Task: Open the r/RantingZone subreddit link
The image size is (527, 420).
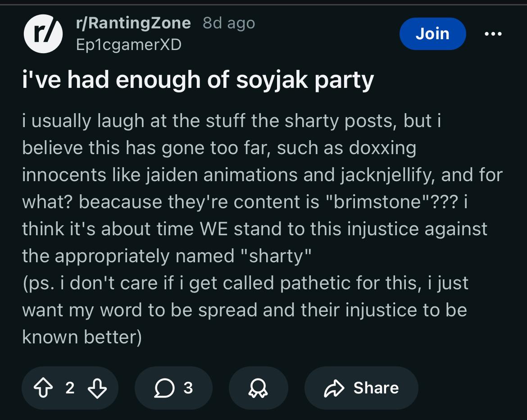Action: coord(133,23)
